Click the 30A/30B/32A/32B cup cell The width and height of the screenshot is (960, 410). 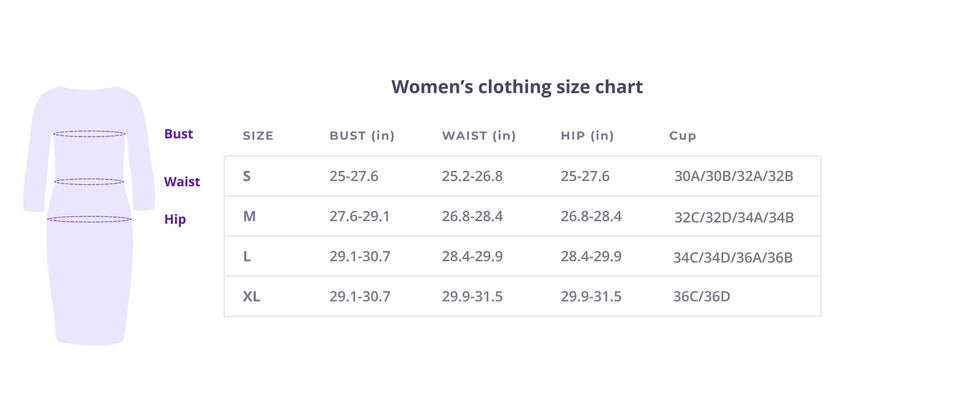pyautogui.click(x=733, y=177)
